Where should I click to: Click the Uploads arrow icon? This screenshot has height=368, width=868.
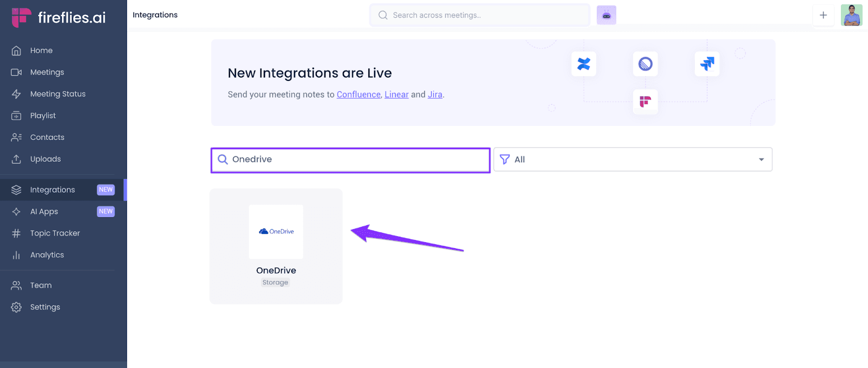click(x=16, y=159)
